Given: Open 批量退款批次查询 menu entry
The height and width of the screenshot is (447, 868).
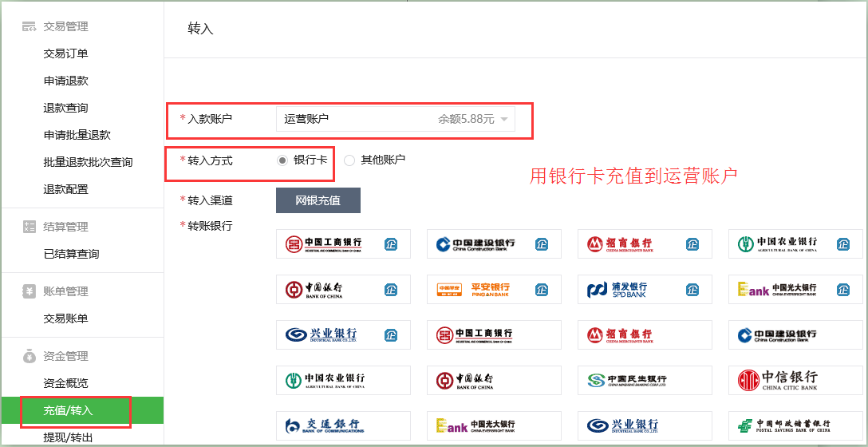Looking at the screenshot, I should [88, 162].
